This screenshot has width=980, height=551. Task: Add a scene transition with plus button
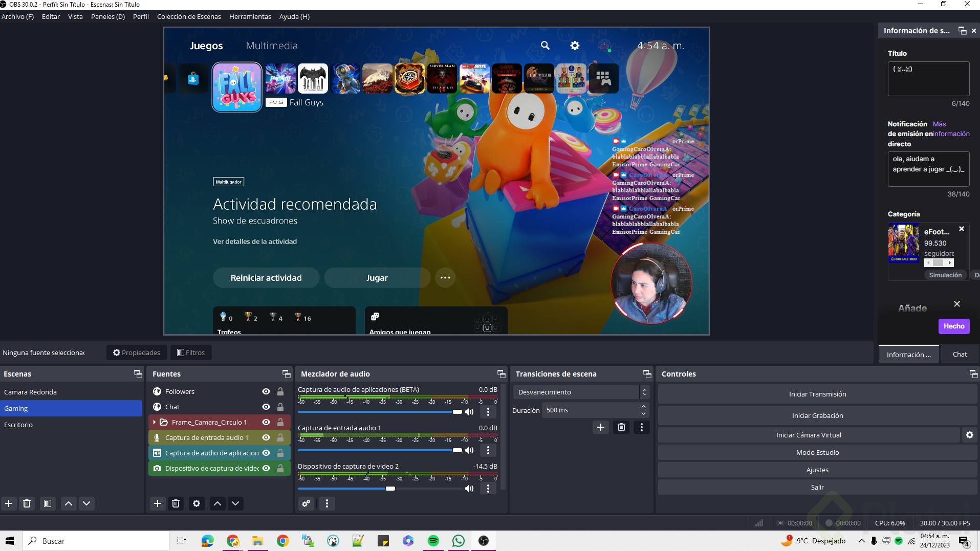point(601,427)
